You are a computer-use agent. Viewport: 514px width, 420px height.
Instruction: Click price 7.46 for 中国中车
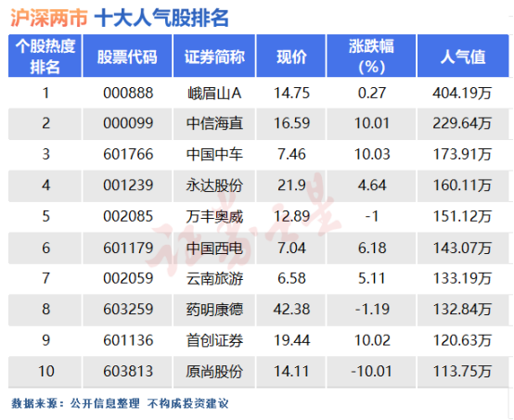pos(291,154)
